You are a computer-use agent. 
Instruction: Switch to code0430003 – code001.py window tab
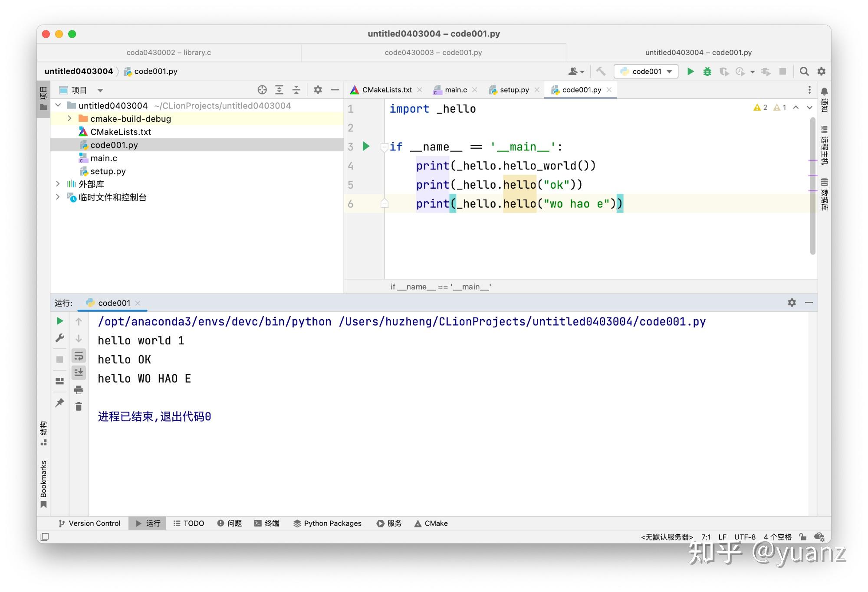433,52
